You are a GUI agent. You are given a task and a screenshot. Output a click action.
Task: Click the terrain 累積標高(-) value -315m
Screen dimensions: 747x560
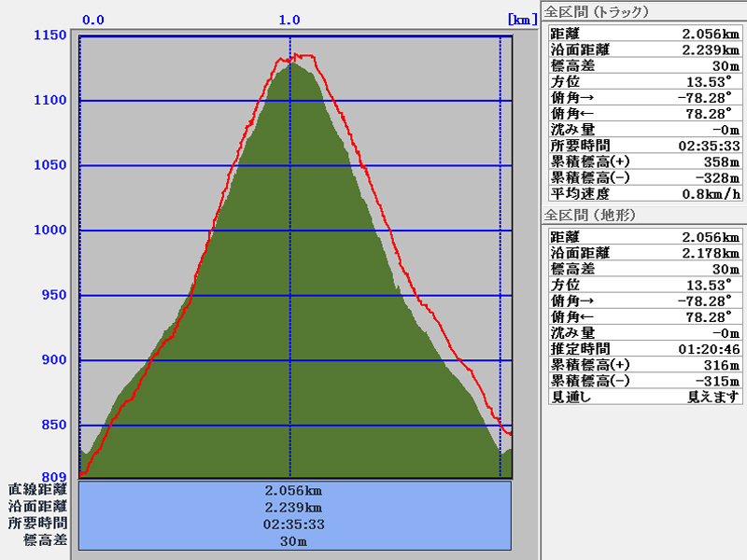pos(722,381)
